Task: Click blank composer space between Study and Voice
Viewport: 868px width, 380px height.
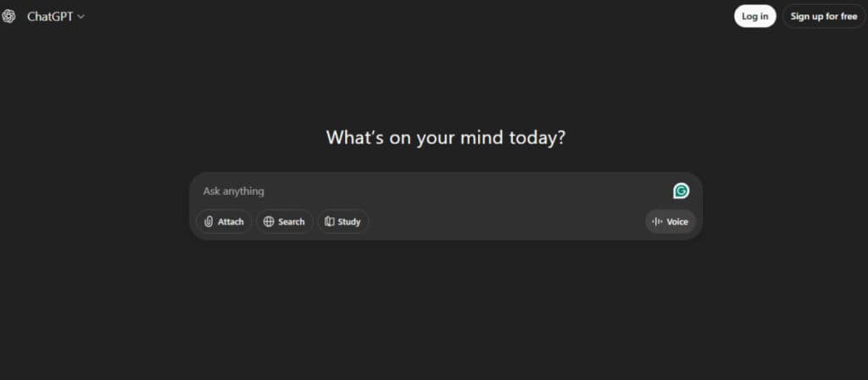Action: pos(509,221)
